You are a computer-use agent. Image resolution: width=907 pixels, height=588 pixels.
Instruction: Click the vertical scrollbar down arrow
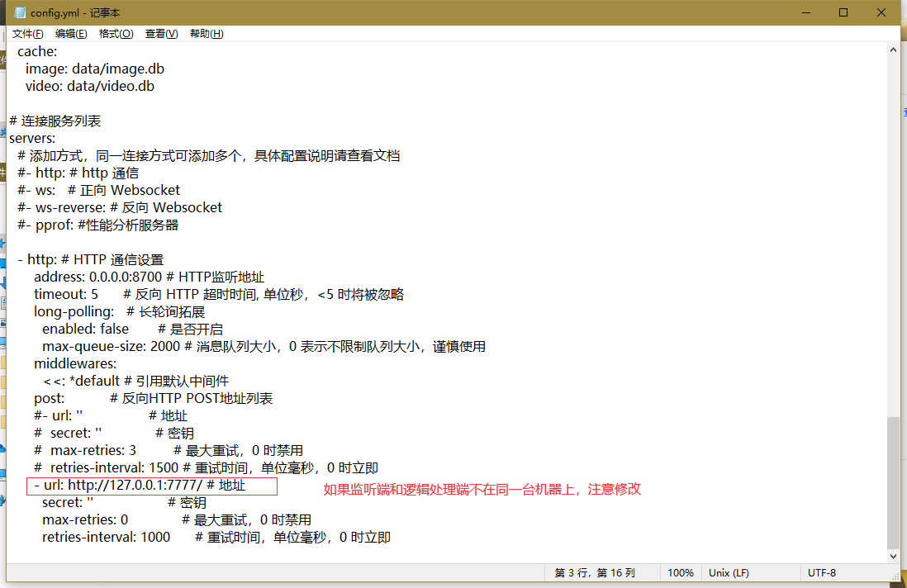[x=892, y=556]
